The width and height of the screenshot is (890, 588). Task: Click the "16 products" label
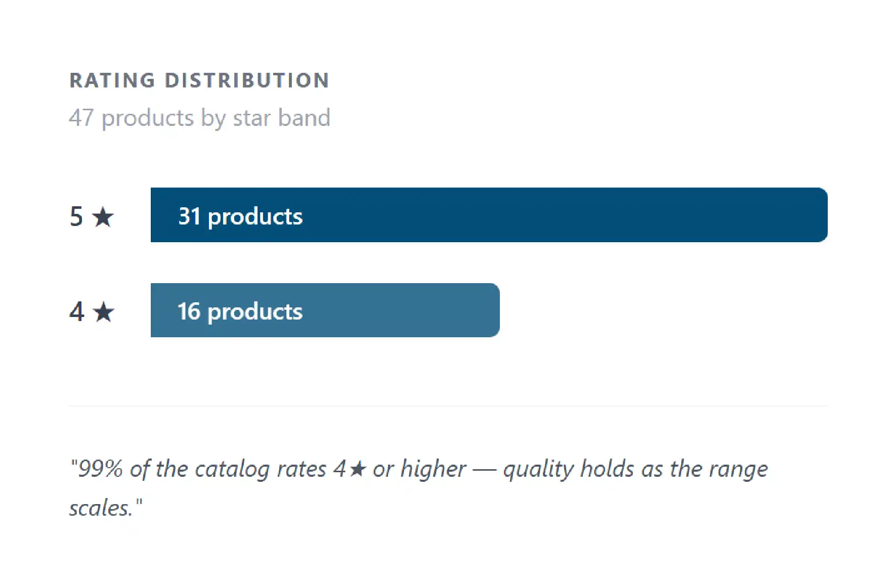coord(240,311)
